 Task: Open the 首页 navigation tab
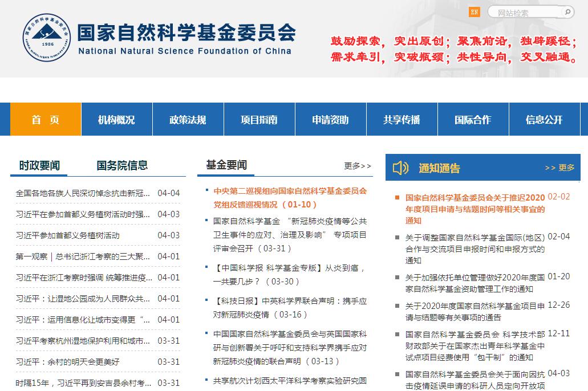click(x=46, y=119)
